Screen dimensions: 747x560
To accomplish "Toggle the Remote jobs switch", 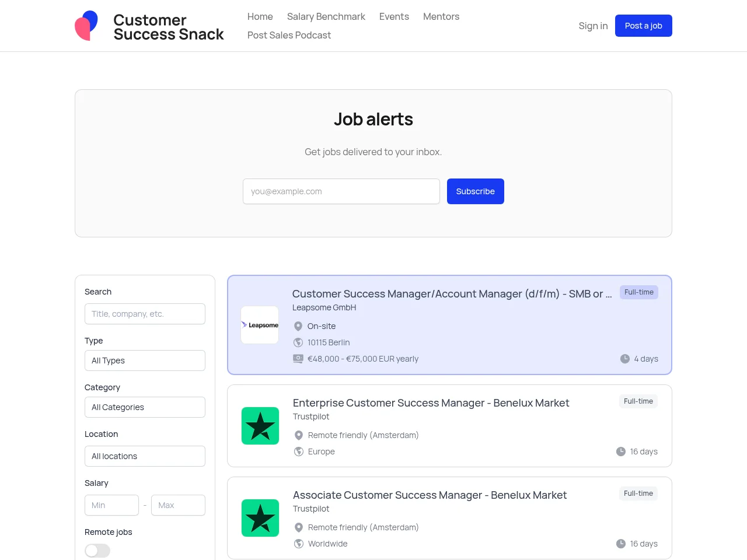I will pyautogui.click(x=97, y=551).
